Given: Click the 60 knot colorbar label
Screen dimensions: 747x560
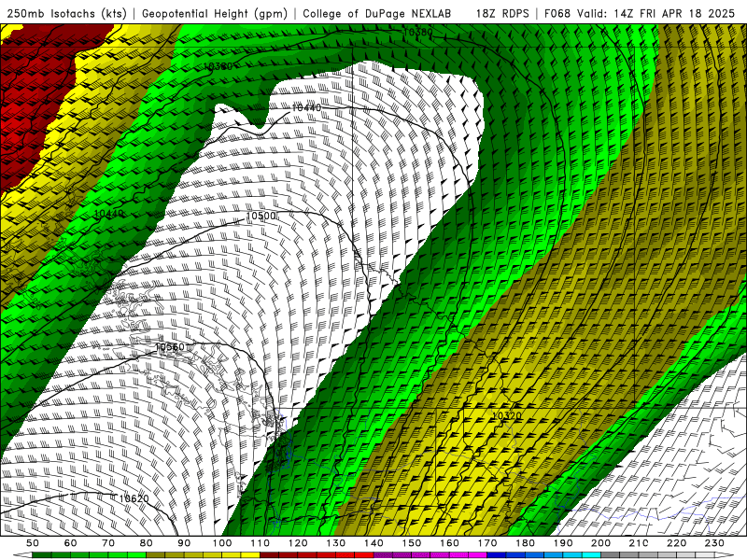Looking at the screenshot, I should [x=70, y=543].
